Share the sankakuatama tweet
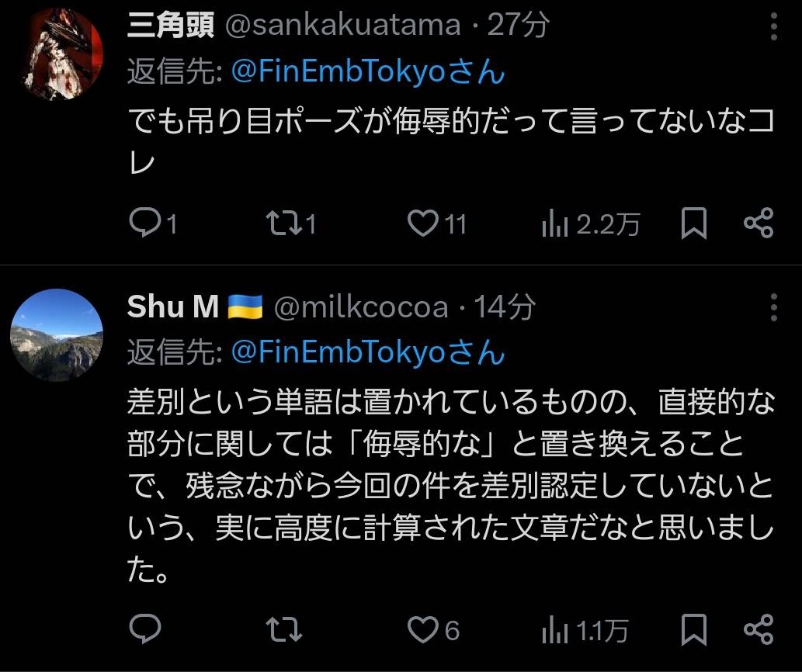The width and height of the screenshot is (802, 672). tap(759, 223)
